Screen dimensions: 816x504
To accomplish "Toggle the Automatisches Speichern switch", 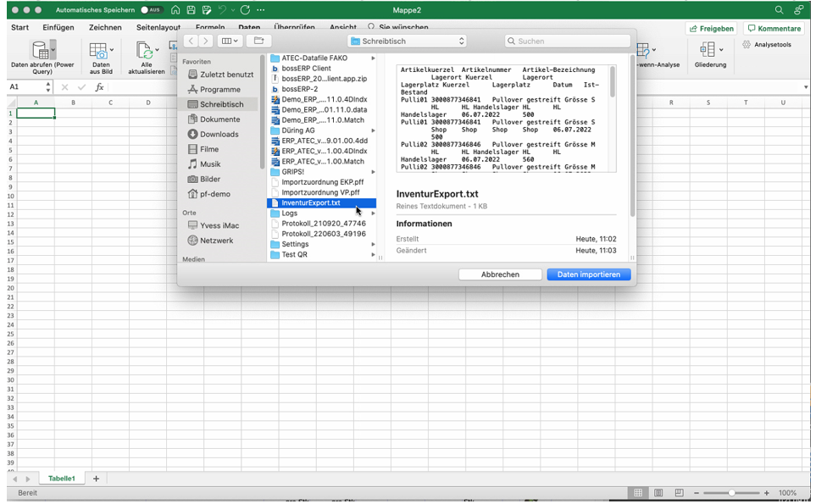I will click(152, 10).
